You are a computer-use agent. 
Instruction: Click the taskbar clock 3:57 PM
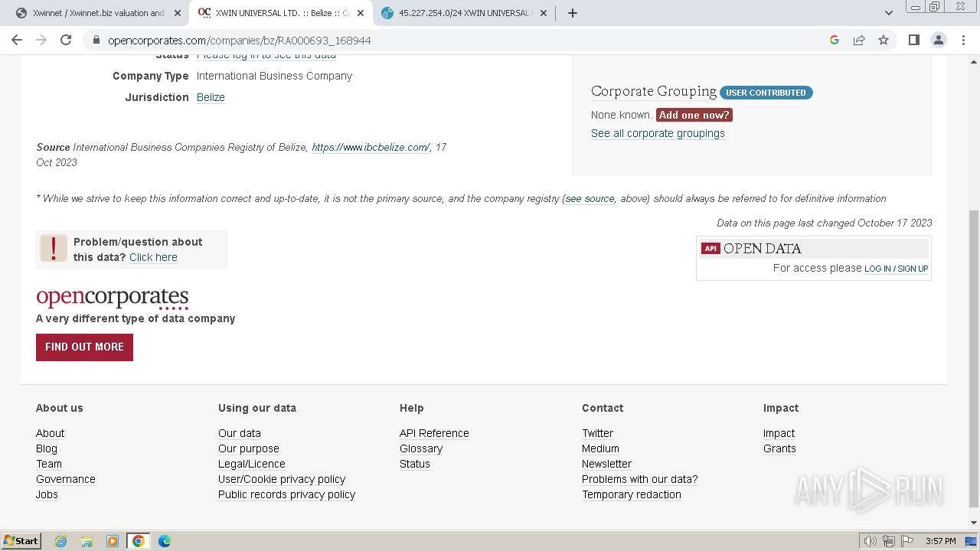(941, 541)
